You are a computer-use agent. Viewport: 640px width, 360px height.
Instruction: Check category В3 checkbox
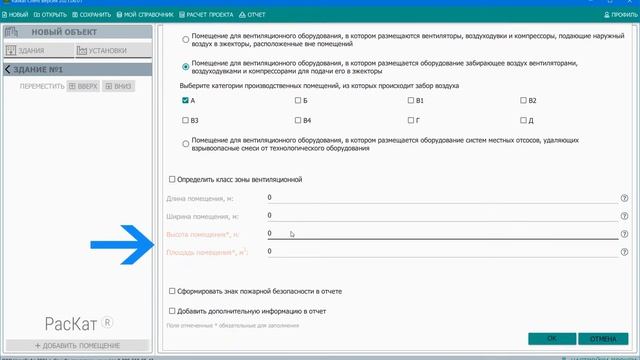coord(185,120)
